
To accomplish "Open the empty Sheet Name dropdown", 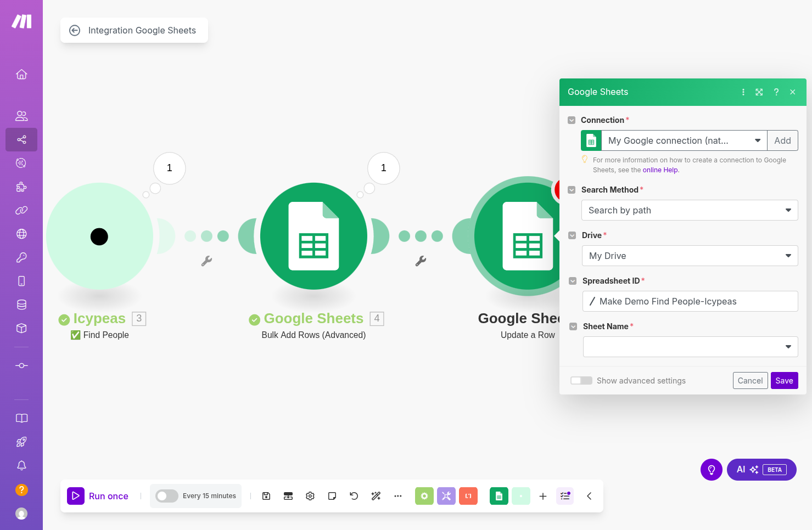I will click(690, 347).
